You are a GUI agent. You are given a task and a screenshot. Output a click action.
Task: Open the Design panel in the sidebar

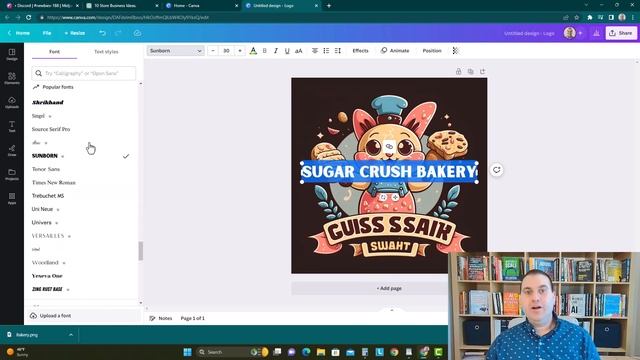pyautogui.click(x=12, y=54)
